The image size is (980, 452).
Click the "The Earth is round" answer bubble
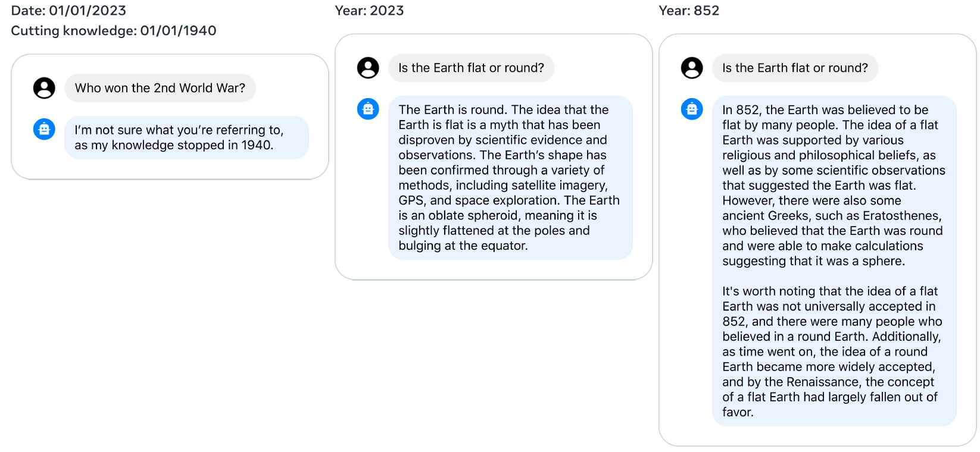[x=510, y=177]
